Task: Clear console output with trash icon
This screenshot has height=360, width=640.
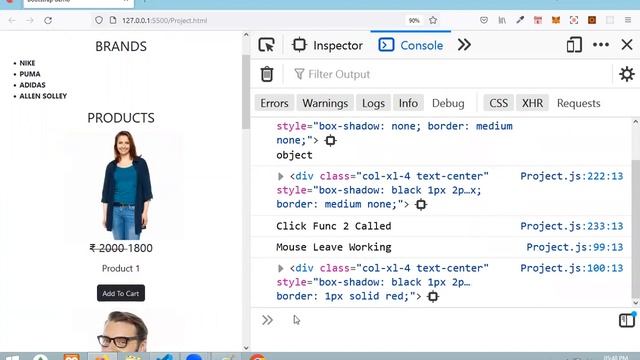Action: click(x=267, y=74)
